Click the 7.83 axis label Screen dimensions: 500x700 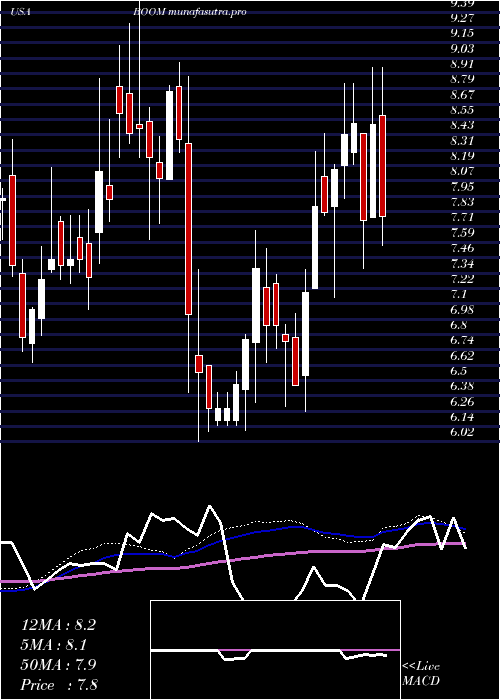pyautogui.click(x=462, y=202)
